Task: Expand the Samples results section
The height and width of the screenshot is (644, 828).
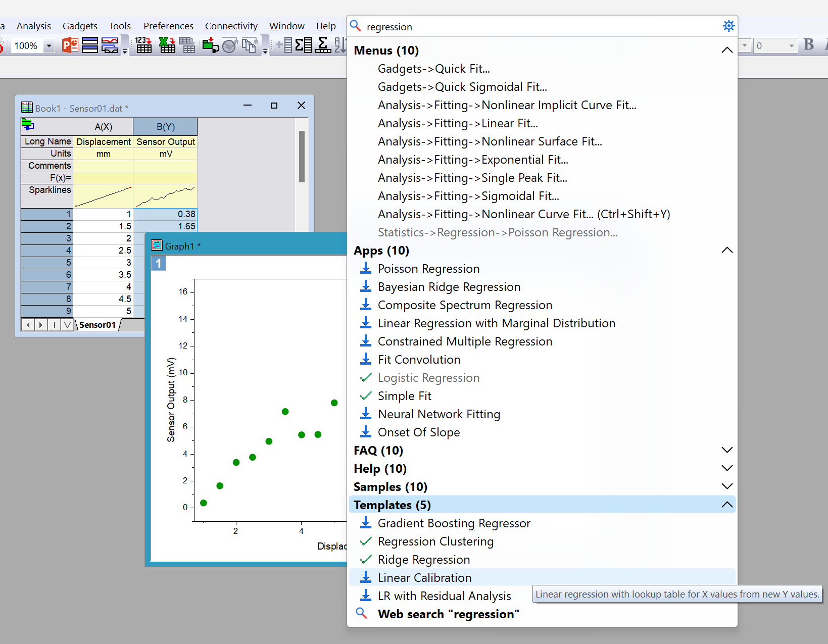Action: tap(726, 487)
